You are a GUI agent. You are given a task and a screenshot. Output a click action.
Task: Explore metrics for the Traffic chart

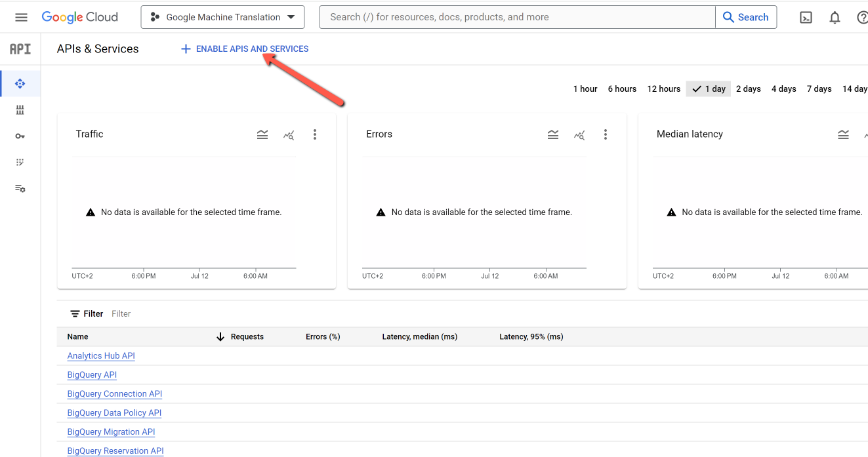[289, 135]
